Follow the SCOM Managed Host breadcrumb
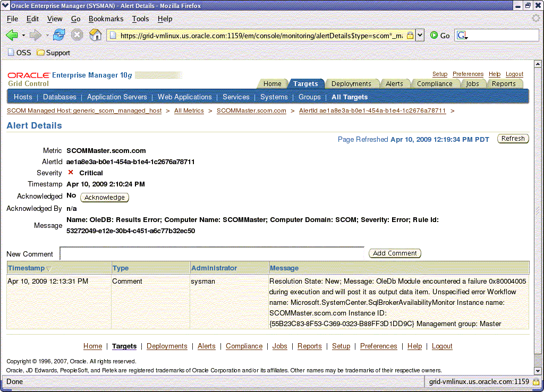This screenshot has height=392, width=544. tap(84, 110)
